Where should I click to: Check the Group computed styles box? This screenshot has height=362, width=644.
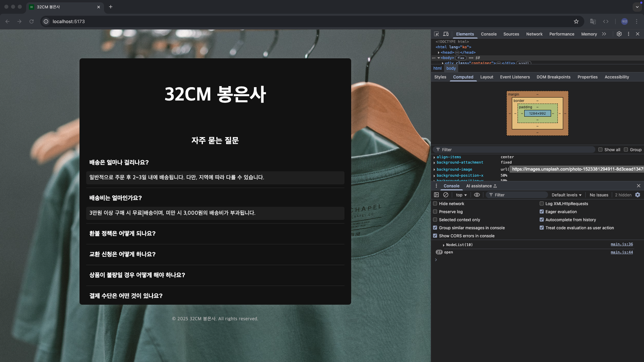pyautogui.click(x=626, y=149)
